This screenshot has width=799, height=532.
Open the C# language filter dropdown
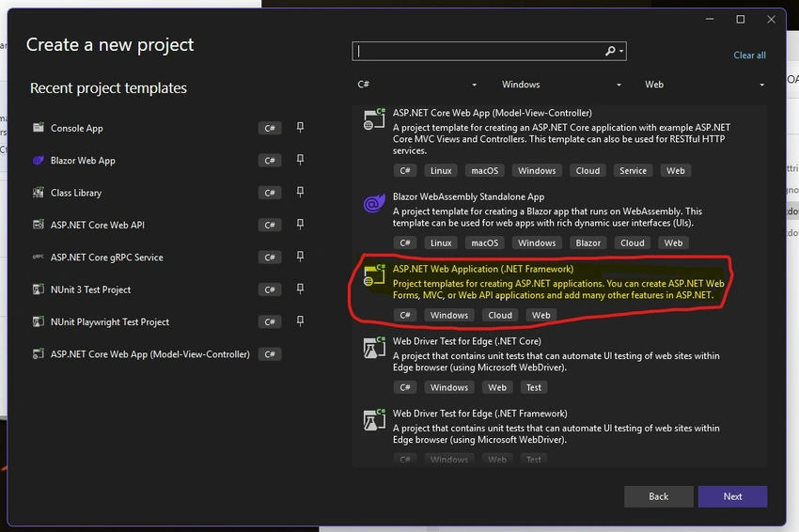[416, 85]
